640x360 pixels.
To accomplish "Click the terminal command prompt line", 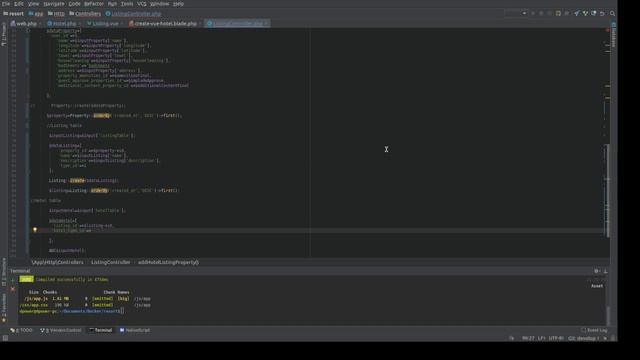I will pos(71,311).
